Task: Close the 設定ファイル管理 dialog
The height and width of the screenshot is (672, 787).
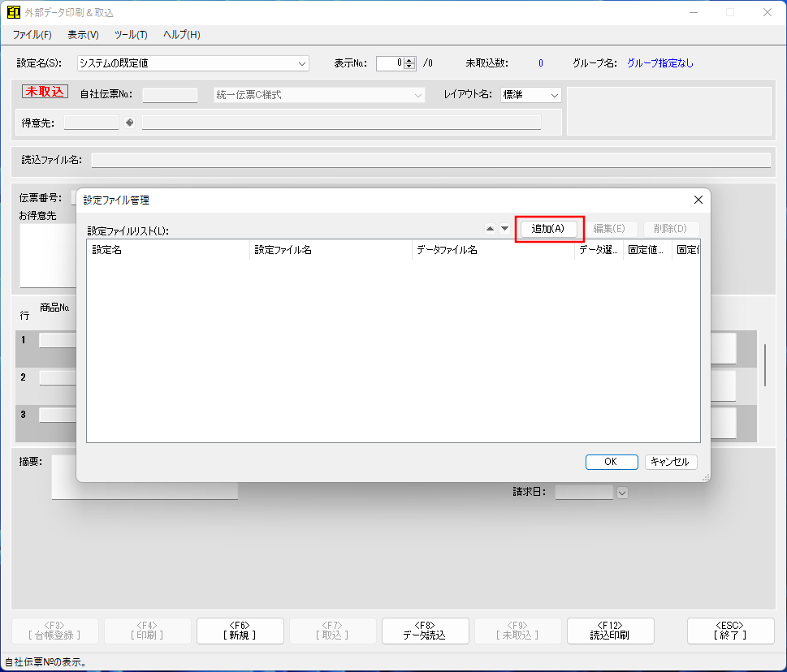Action: point(698,200)
